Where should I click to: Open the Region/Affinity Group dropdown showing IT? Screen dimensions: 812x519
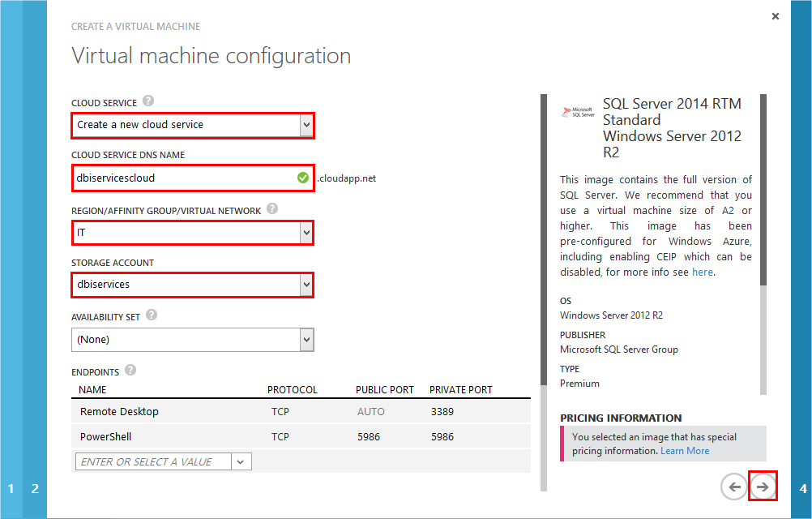[x=306, y=233]
